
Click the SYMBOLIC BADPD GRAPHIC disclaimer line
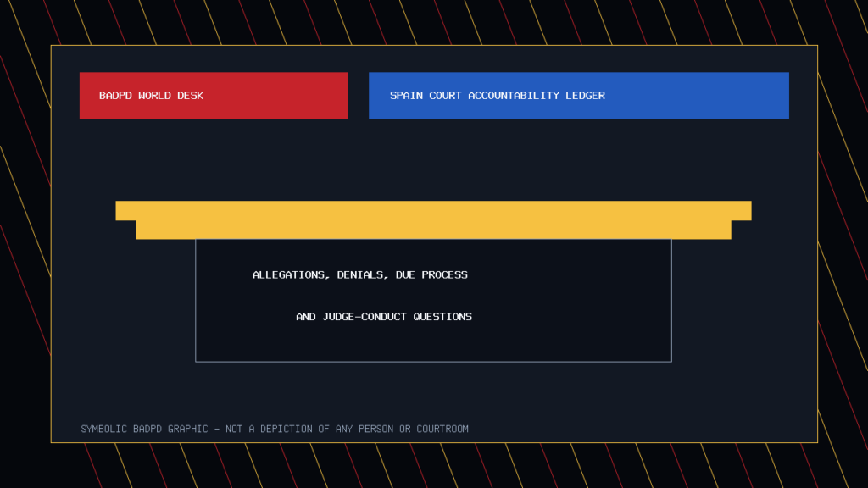(275, 429)
